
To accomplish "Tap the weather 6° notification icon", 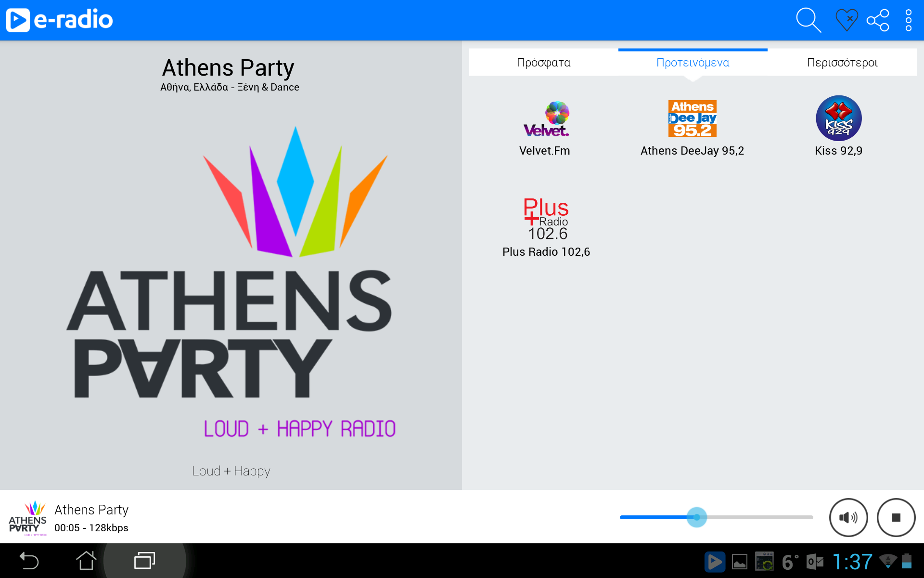I will [x=789, y=562].
